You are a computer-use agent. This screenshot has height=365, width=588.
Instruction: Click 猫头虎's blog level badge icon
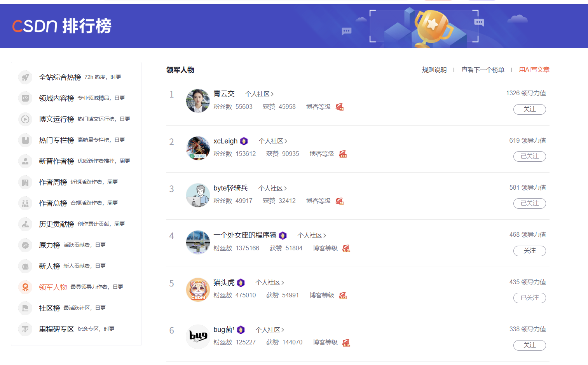tap(343, 296)
